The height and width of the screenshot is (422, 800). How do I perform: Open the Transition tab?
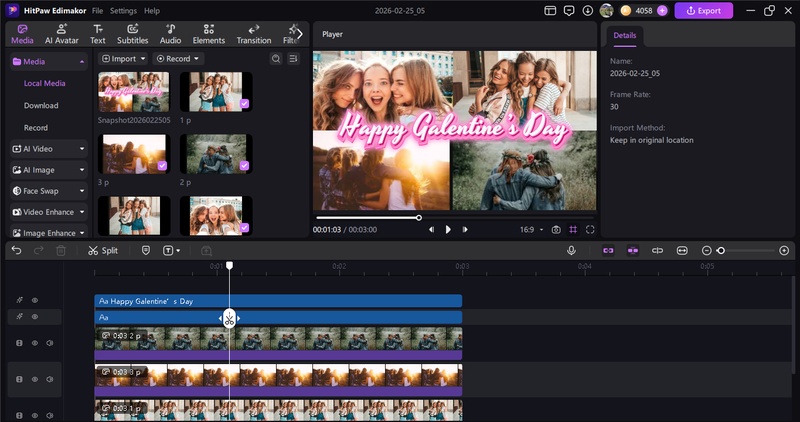(x=254, y=34)
